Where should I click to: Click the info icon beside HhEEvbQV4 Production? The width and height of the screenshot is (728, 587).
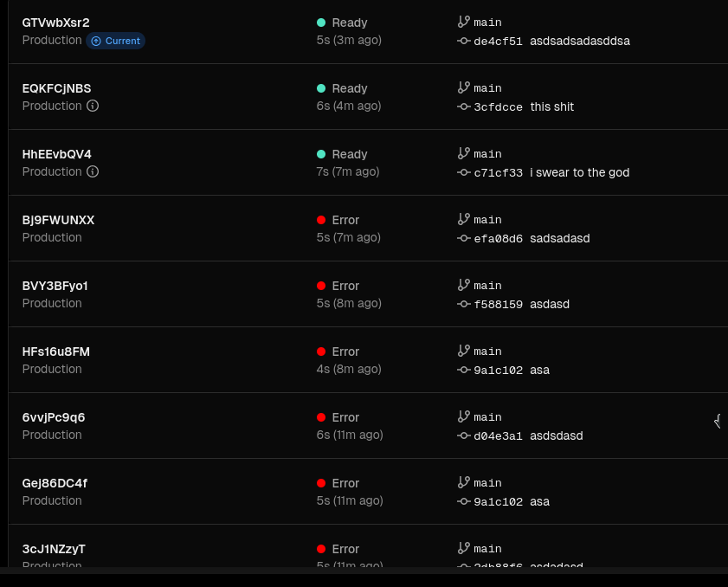(x=93, y=171)
